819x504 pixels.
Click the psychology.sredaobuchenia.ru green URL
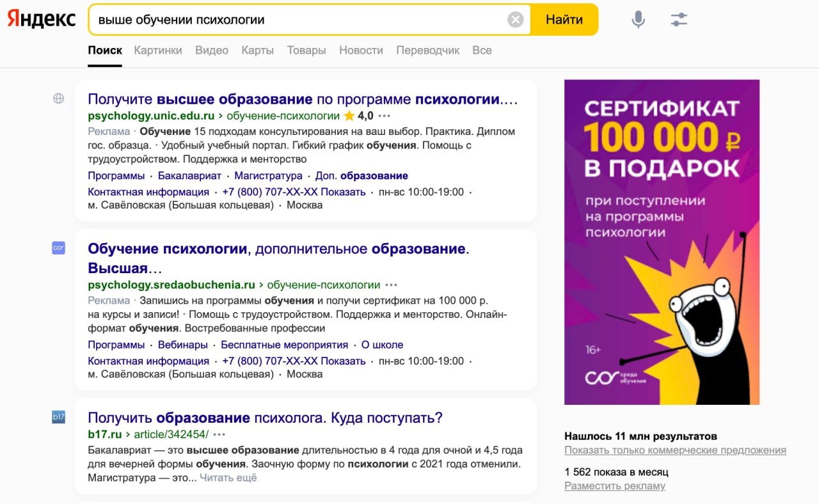171,285
